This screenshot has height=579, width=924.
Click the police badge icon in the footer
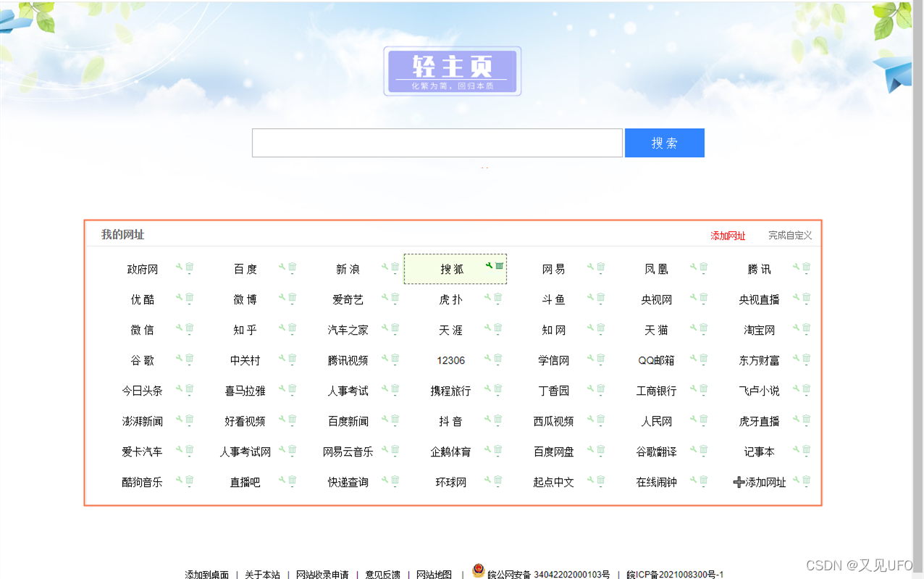coord(478,570)
